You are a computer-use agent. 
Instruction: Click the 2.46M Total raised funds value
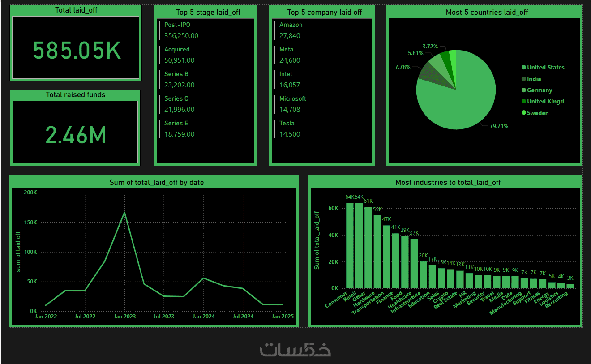point(76,135)
